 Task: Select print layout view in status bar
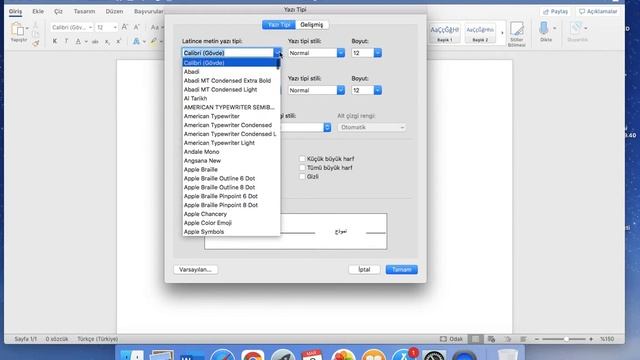[x=475, y=339]
